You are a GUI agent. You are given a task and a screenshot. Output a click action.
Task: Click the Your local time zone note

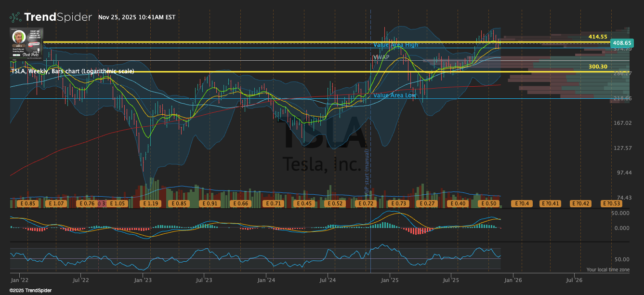pyautogui.click(x=608, y=270)
